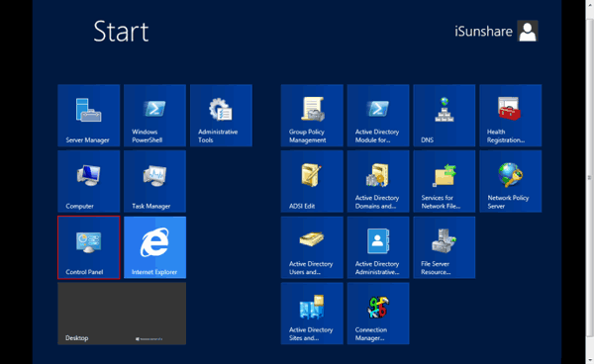Launch Internet Explorer tile

click(154, 247)
